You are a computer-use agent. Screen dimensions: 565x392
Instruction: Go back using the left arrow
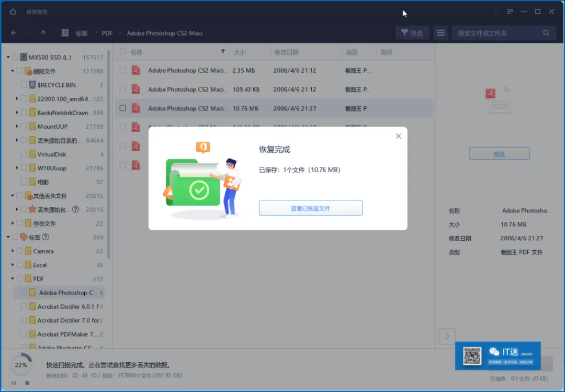click(14, 33)
